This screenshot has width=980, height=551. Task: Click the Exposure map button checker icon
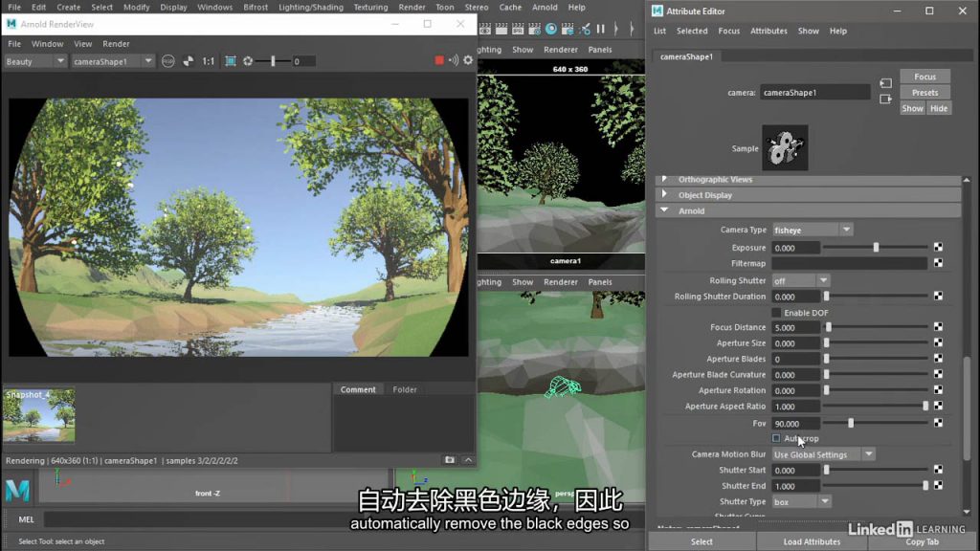tap(938, 248)
